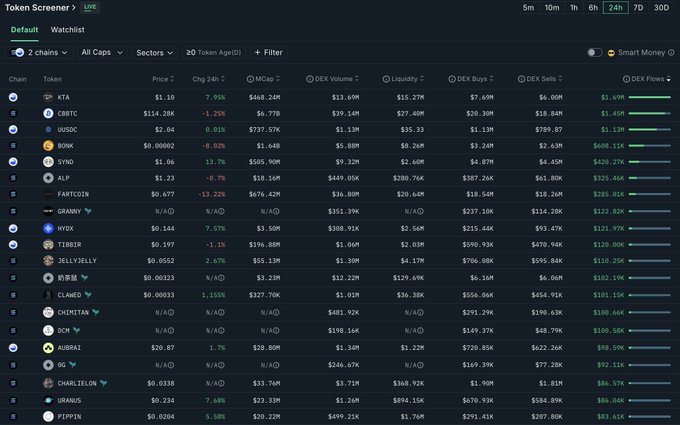The width and height of the screenshot is (680, 425).
Task: Click the CHARLIELON token logo icon
Action: pos(48,383)
